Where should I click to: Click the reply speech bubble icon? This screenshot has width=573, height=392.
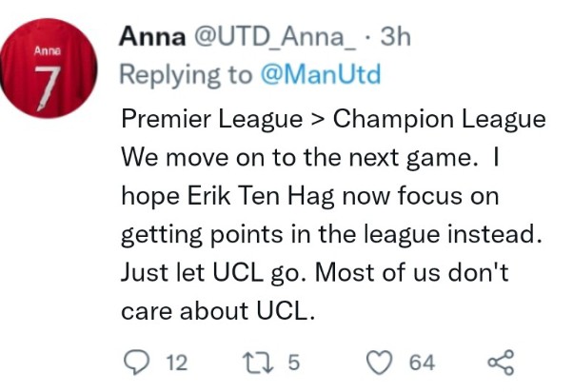(x=137, y=363)
